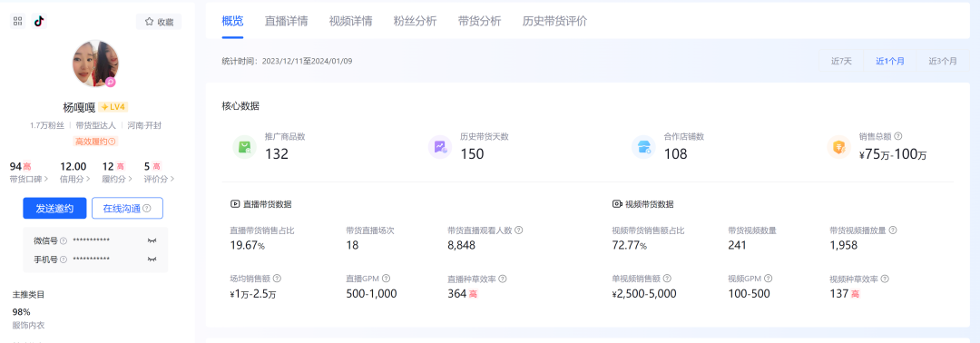Click the 132 推广商品数 value
Viewport: 980px width, 343px height.
(277, 153)
